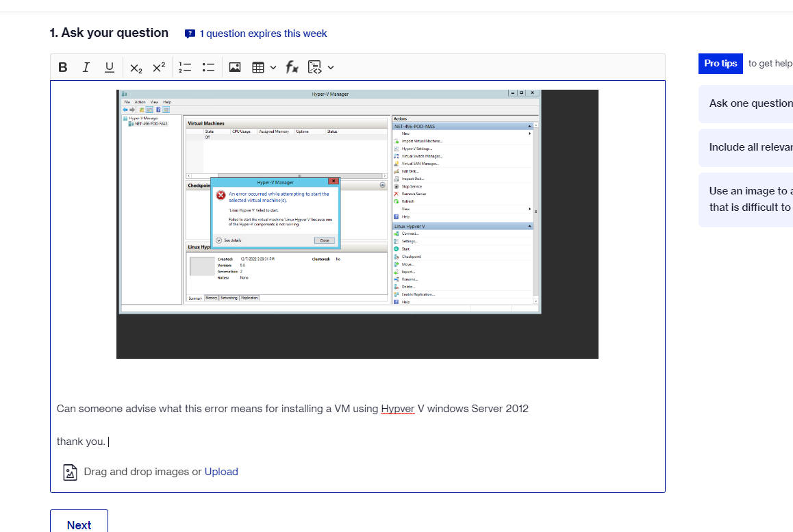
Task: Toggle bold formatting in editor toolbar
Action: point(63,67)
